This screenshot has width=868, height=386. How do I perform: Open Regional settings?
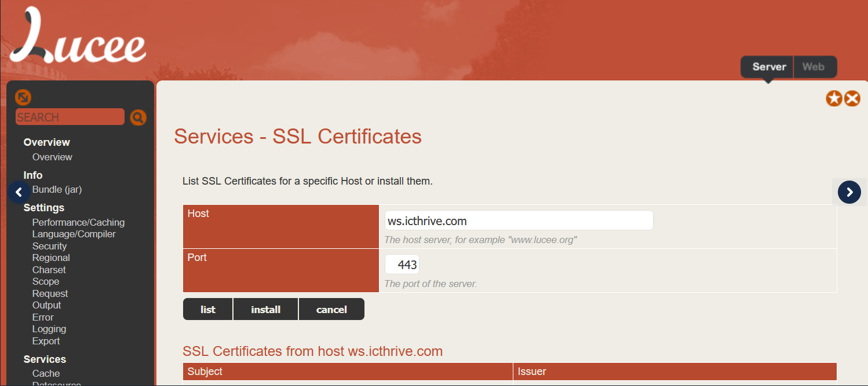pyautogui.click(x=51, y=258)
